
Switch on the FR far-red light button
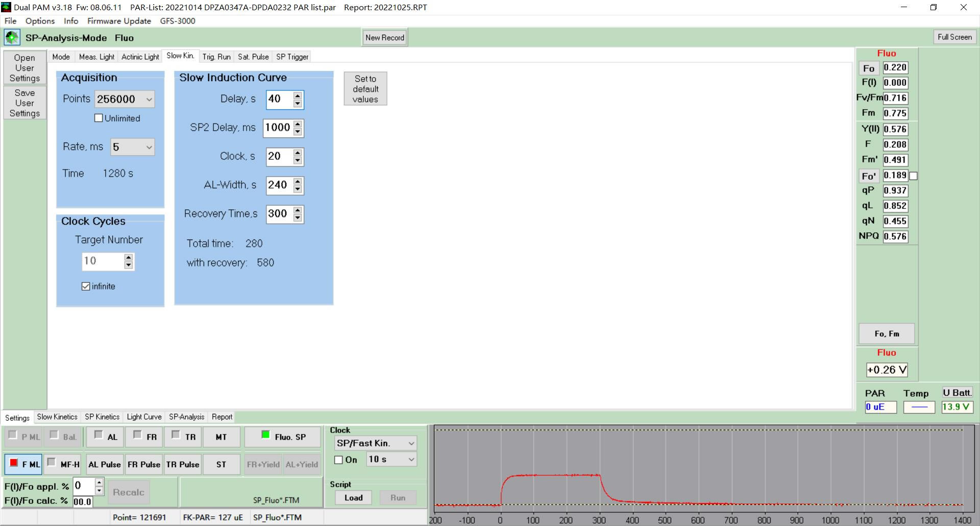pyautogui.click(x=144, y=437)
